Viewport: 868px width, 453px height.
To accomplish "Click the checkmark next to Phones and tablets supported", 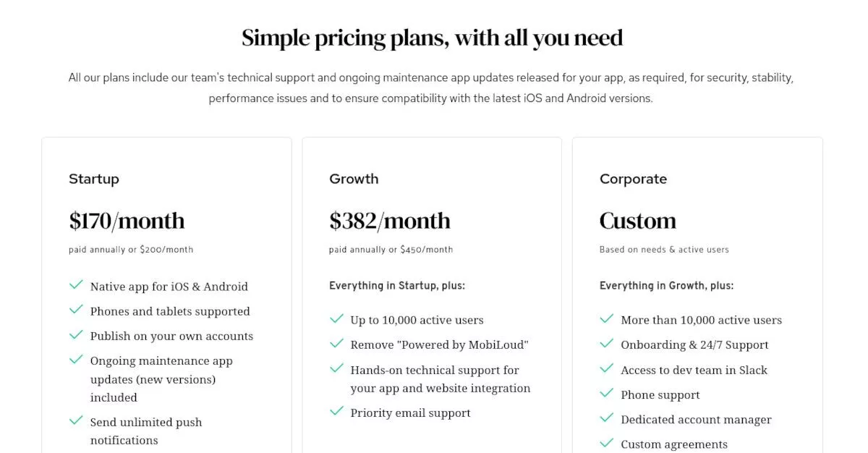I will point(76,310).
